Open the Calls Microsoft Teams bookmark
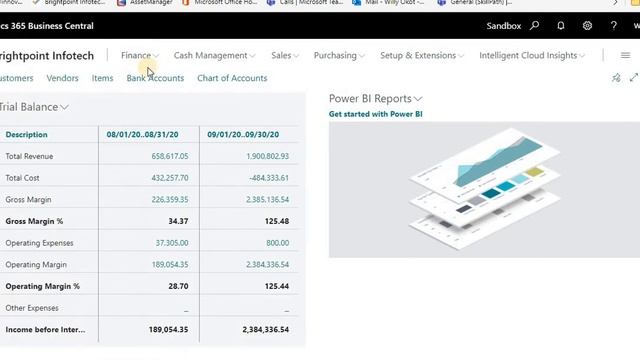The width and height of the screenshot is (640, 360). coord(305,2)
